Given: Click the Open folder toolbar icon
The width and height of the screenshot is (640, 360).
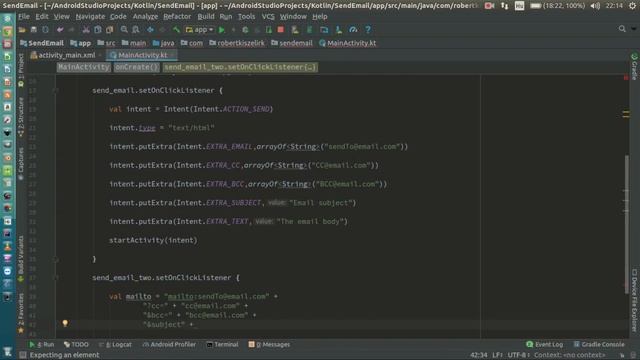Looking at the screenshot, I should point(22,30).
